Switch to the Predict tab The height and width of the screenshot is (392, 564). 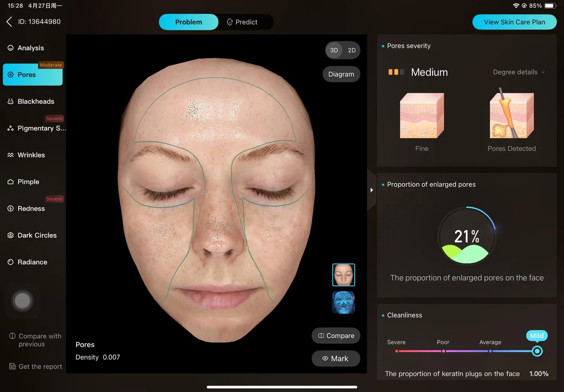point(242,22)
